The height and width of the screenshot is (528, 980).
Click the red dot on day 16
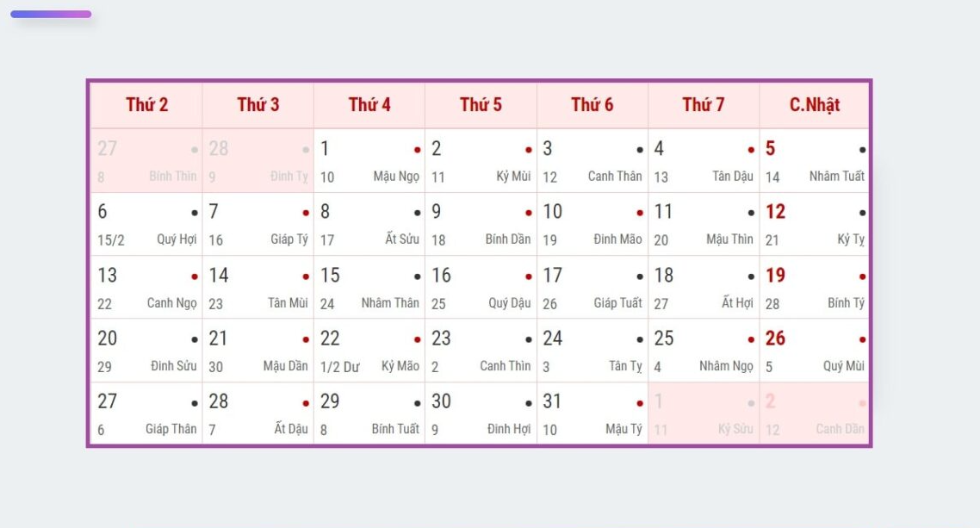click(528, 276)
